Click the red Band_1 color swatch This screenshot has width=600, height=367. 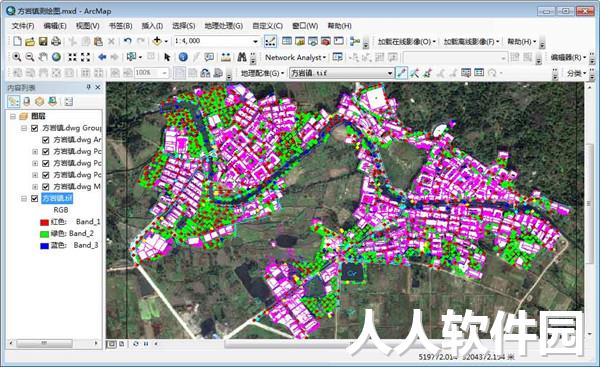coord(44,222)
